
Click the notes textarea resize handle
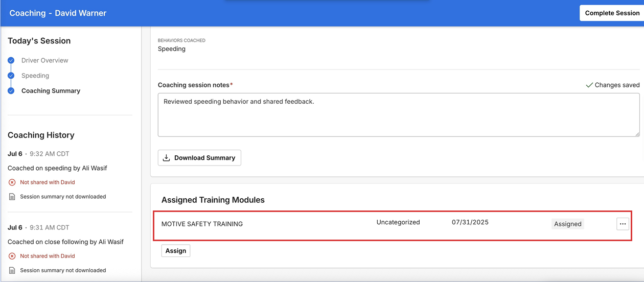coord(637,134)
